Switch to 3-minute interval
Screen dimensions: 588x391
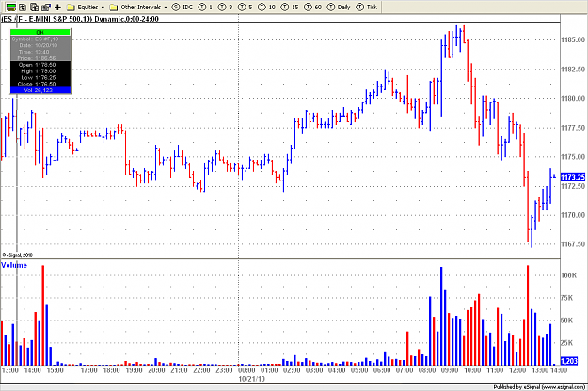[x=226, y=8]
